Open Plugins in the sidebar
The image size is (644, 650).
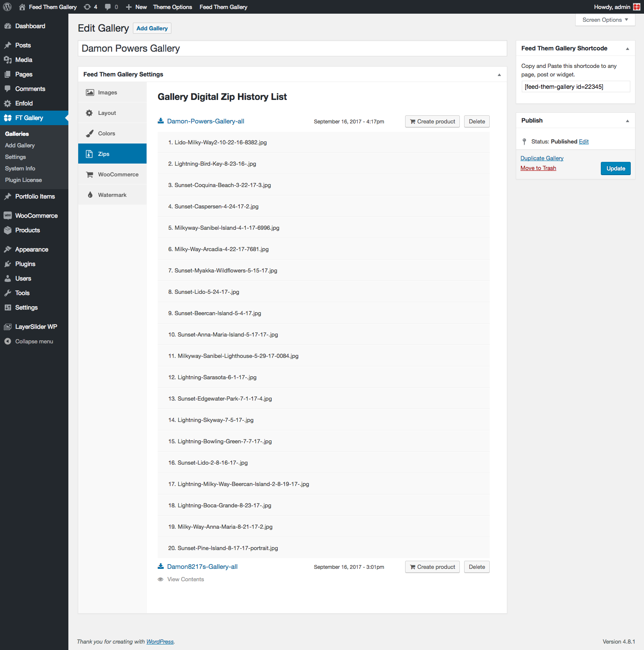coord(34,264)
